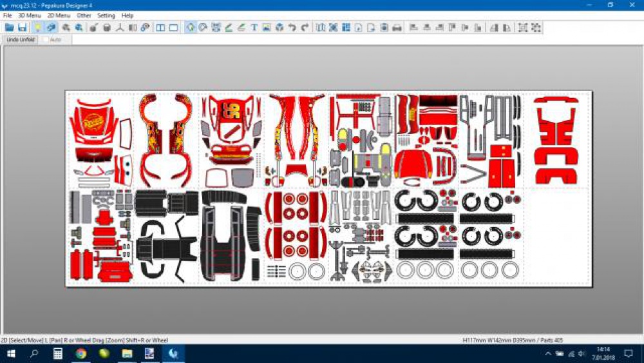The width and height of the screenshot is (644, 363).
Task: Open Windows taskbar search
Action: click(x=34, y=353)
